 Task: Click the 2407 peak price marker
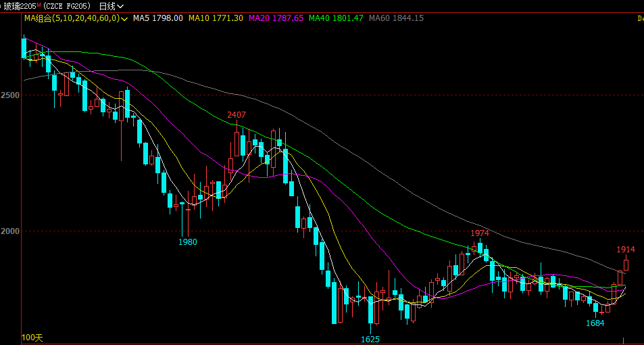click(x=237, y=114)
